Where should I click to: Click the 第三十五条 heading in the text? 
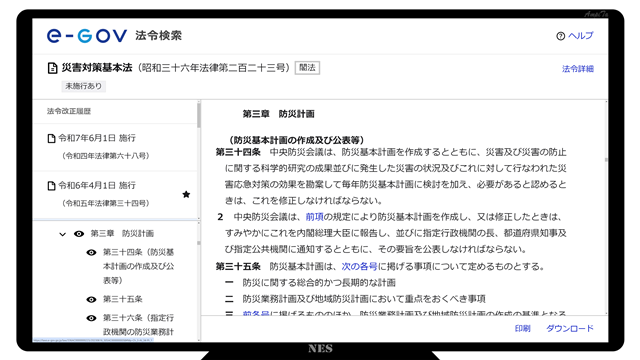238,267
